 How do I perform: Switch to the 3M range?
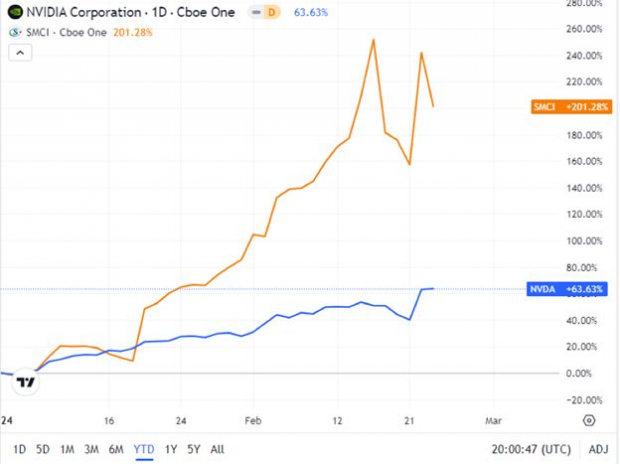point(91,449)
